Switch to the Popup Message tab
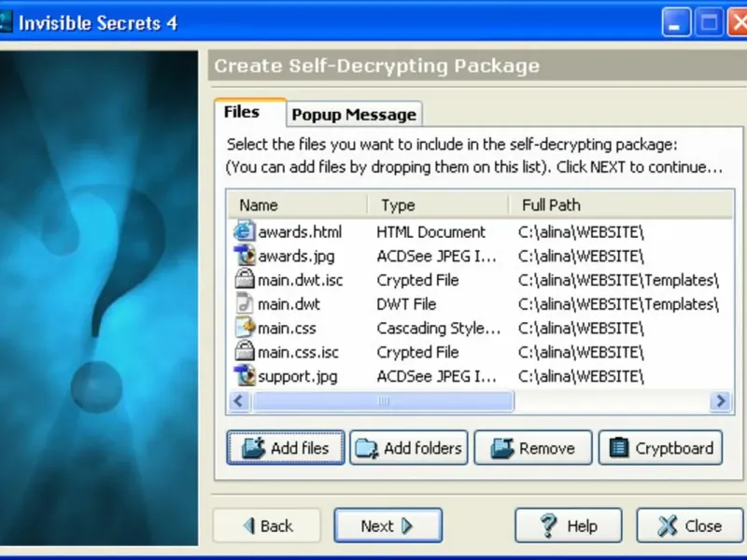Image resolution: width=747 pixels, height=560 pixels. 354,114
